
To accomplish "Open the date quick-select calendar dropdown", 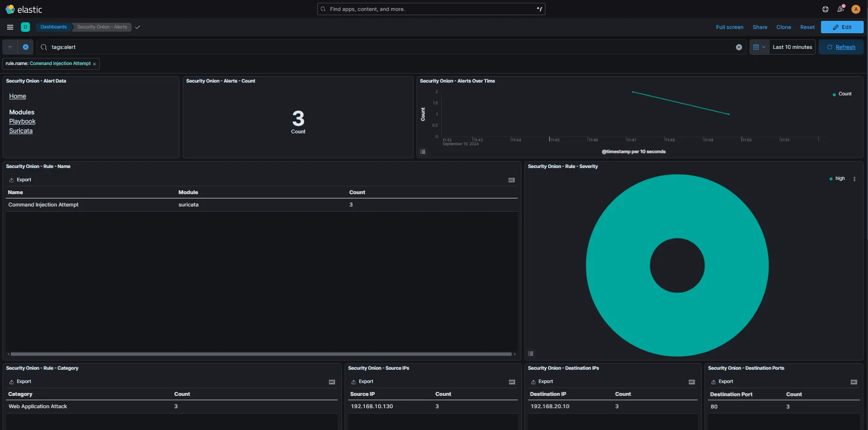I will 759,47.
